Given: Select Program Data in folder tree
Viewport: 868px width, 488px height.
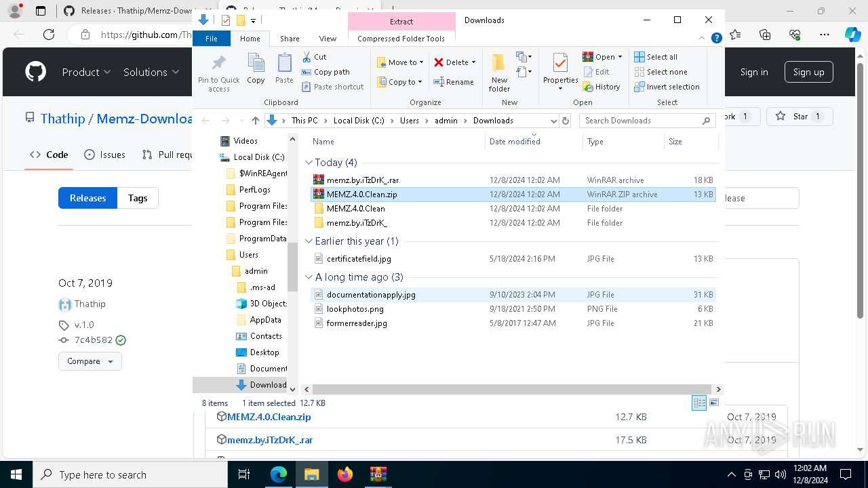Looking at the screenshot, I should tap(262, 239).
